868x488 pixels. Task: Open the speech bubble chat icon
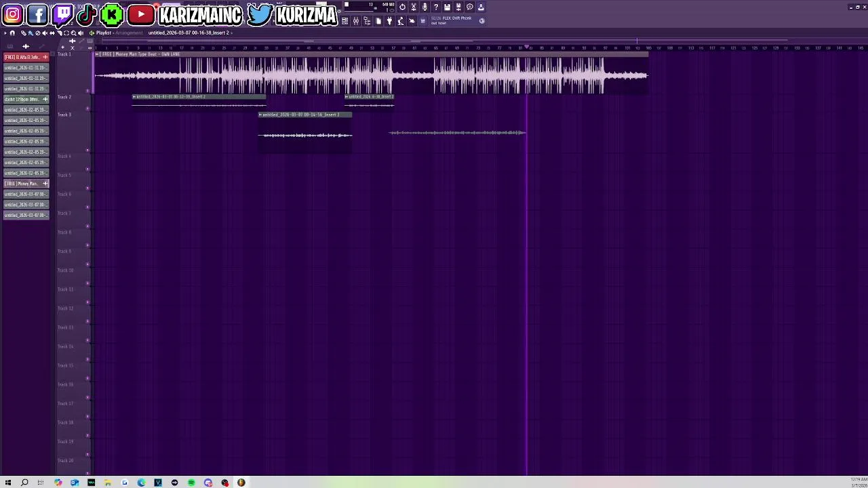click(x=469, y=7)
